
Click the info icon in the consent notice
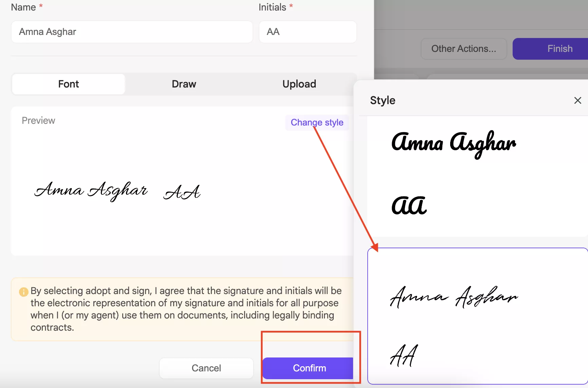click(23, 292)
